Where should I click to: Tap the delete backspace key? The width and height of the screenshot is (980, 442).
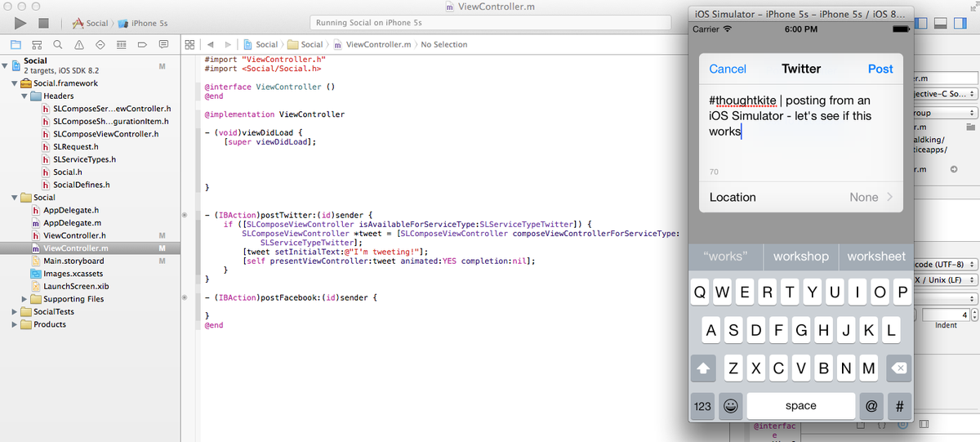pos(899,368)
